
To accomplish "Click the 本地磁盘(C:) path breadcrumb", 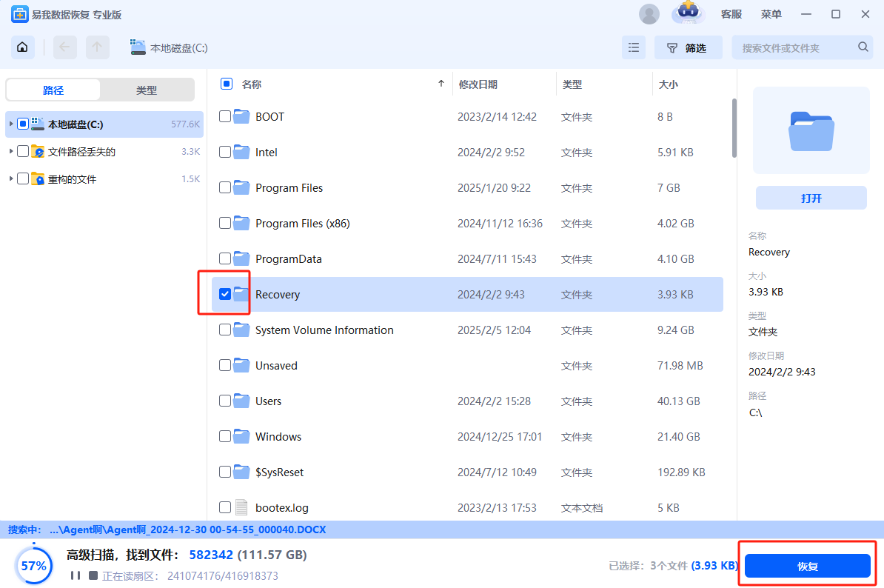I will (178, 48).
